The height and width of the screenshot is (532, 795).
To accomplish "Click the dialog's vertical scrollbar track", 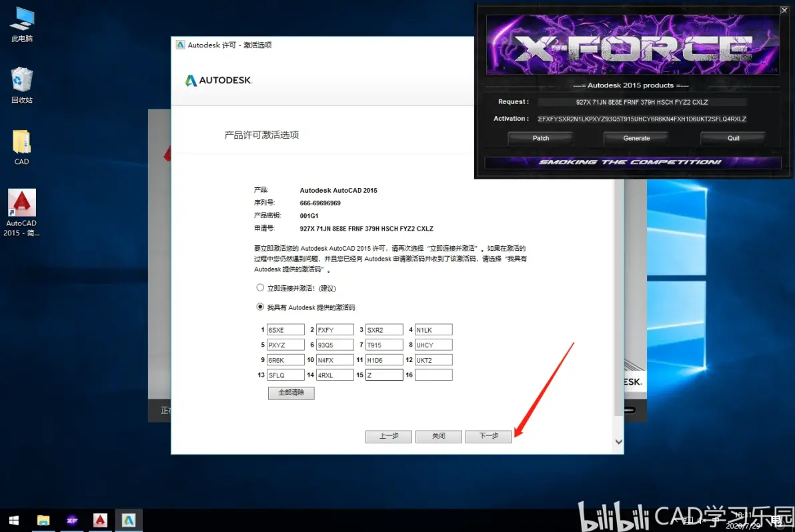I will click(618, 299).
